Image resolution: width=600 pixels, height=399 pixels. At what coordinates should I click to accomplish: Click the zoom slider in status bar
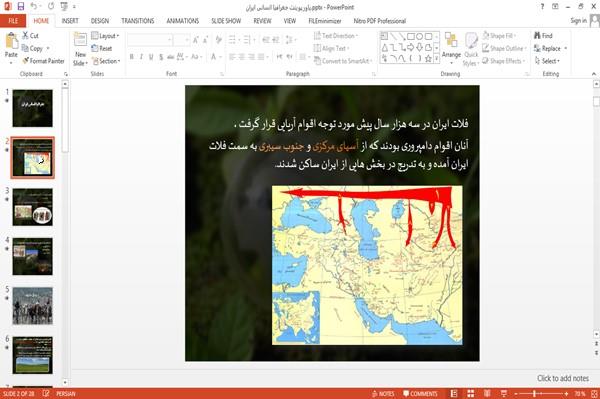click(x=541, y=393)
